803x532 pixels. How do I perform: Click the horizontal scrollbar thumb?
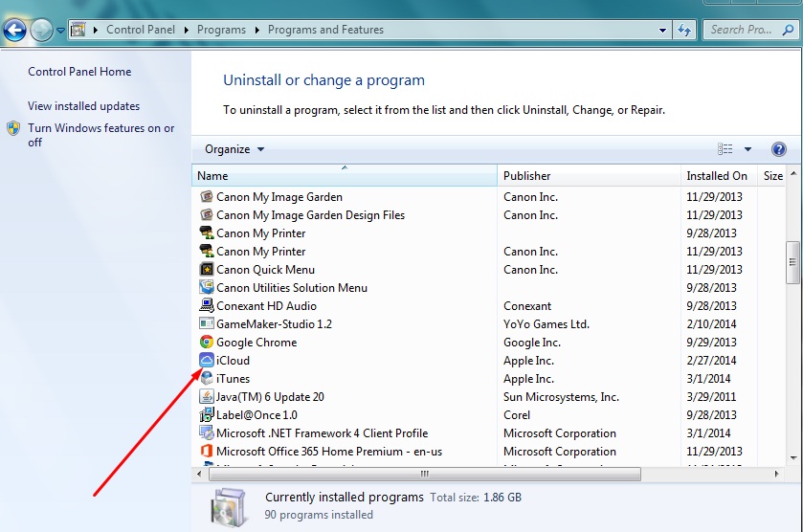(x=425, y=475)
